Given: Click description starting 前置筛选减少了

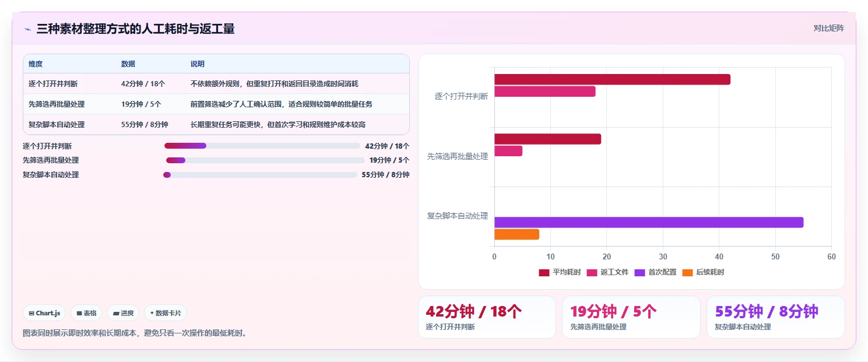Looking at the screenshot, I should tap(282, 104).
